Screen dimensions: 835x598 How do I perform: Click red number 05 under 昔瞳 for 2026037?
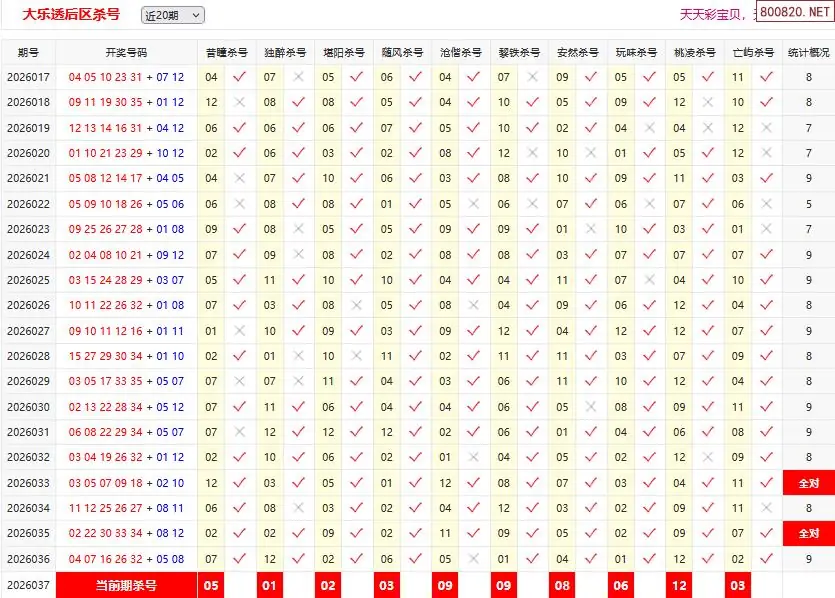pyautogui.click(x=211, y=585)
